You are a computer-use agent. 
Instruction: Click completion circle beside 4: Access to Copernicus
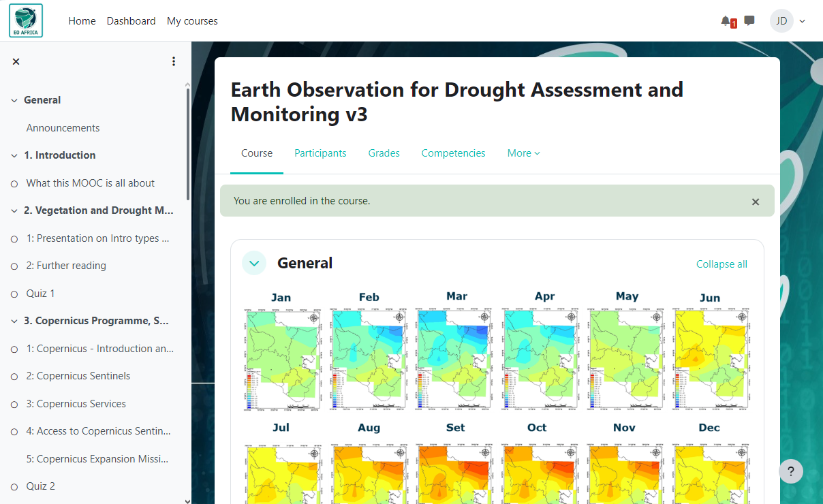pyautogui.click(x=14, y=432)
